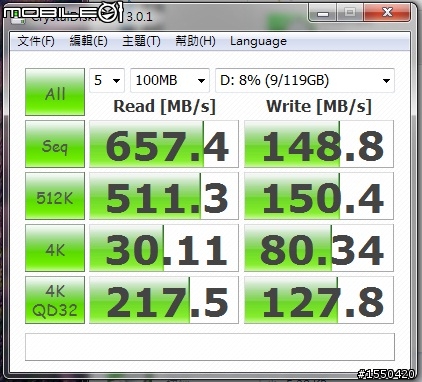
Task: Select the 512K write result 150.4
Action: click(x=319, y=196)
